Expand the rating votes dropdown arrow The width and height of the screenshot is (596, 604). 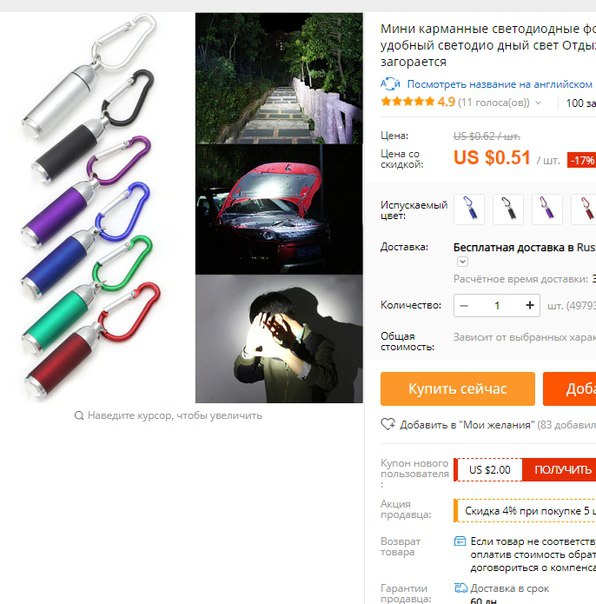pos(539,103)
